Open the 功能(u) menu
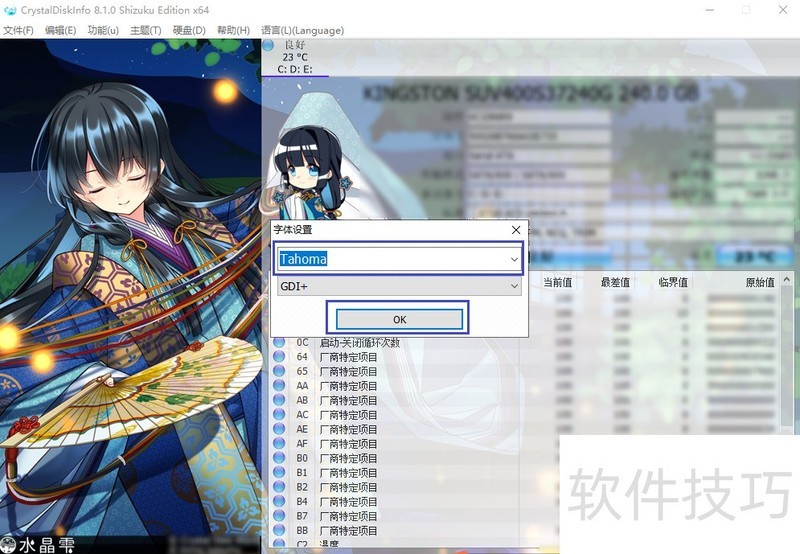Screen dimensions: 800x554 103,31
